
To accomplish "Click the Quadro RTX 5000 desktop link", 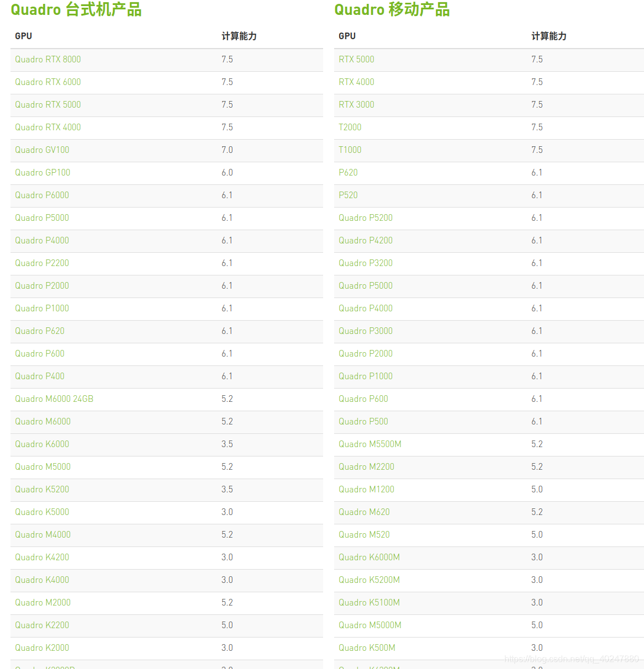I will [48, 105].
